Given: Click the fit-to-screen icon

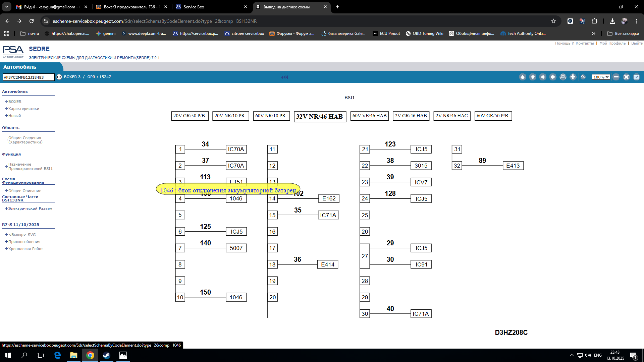Looking at the screenshot, I should 626,77.
